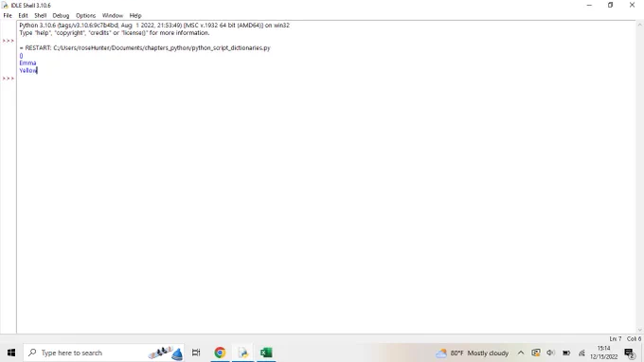Screen dimensions: 644x362
Task: Click the 'Type help, copyright' info line
Action: pos(115,33)
